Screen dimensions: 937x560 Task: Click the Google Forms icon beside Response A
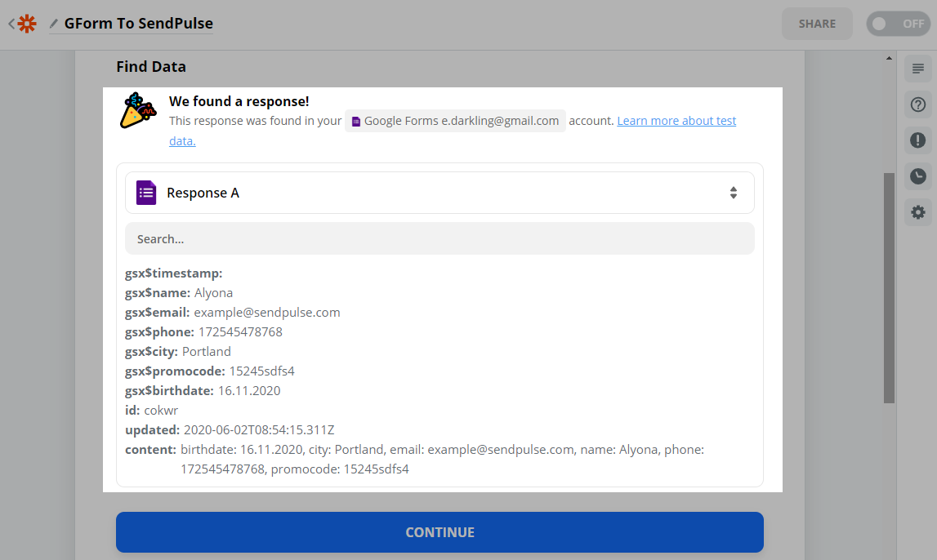(x=145, y=193)
